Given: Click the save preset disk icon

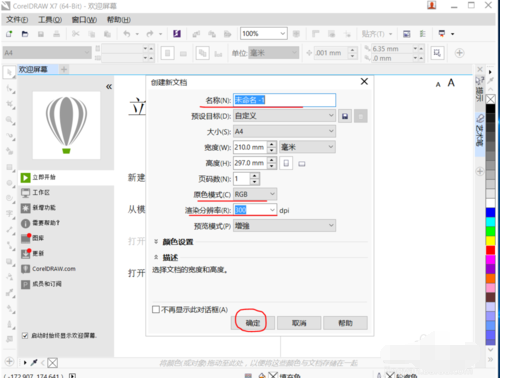Looking at the screenshot, I should 345,116.
